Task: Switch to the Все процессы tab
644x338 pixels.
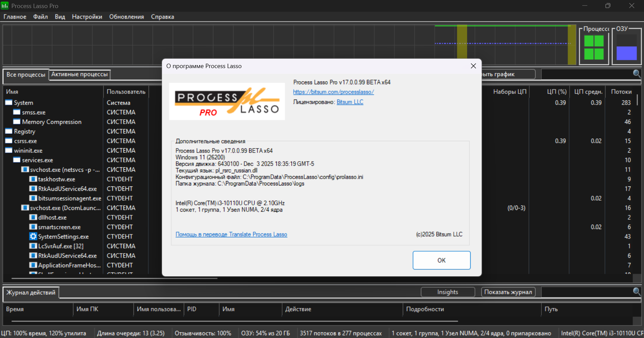Action: (x=26, y=74)
